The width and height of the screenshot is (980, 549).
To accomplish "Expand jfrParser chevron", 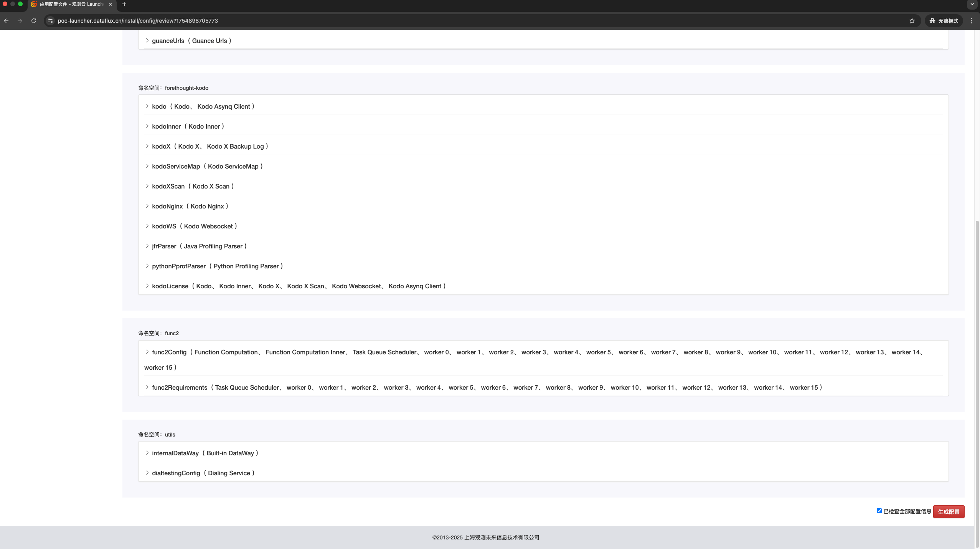I will 147,246.
